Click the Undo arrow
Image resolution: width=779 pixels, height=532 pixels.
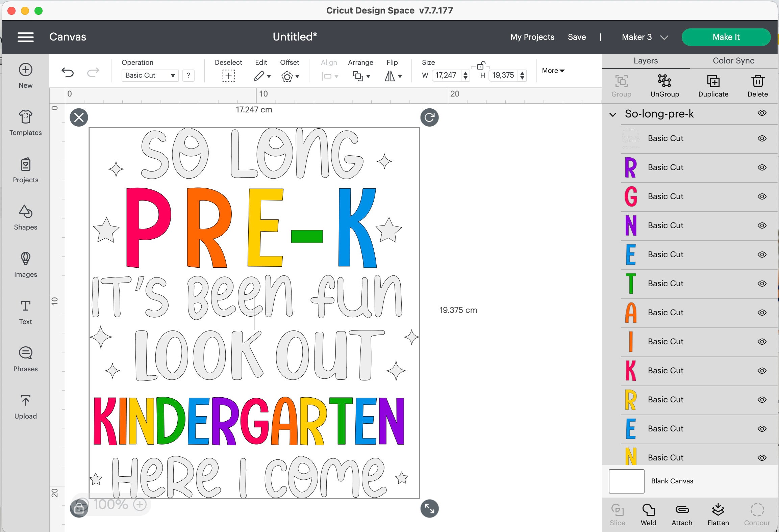click(x=68, y=72)
